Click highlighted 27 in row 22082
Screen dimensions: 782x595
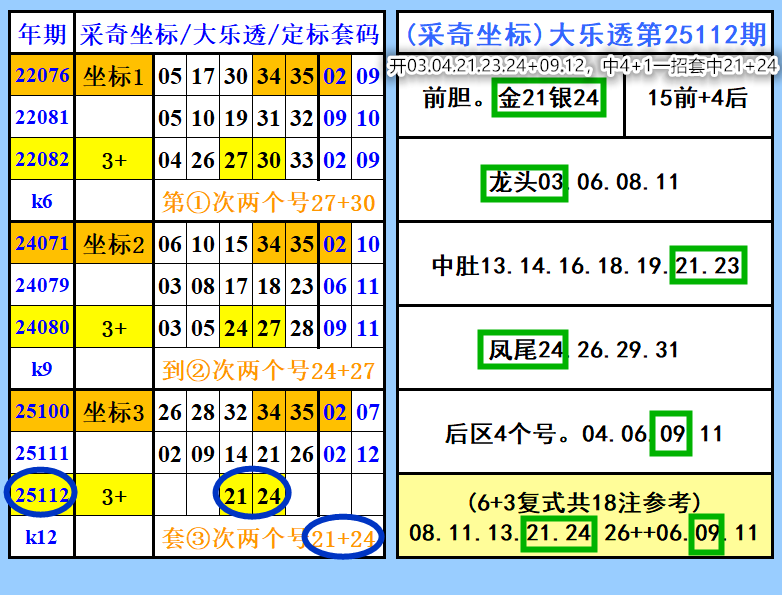click(x=235, y=160)
